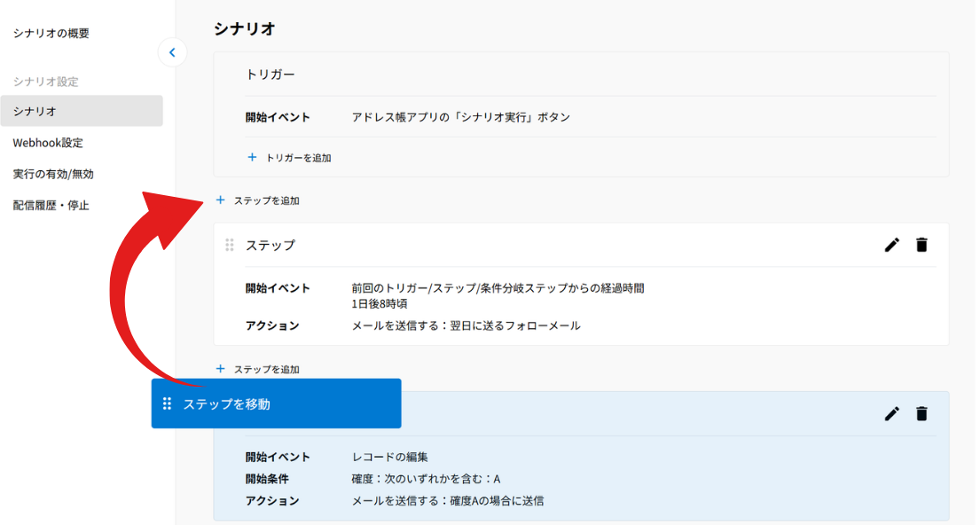Screen dimensions: 980x525
Task: Click the ステップを移動 blue banner
Action: pos(276,404)
